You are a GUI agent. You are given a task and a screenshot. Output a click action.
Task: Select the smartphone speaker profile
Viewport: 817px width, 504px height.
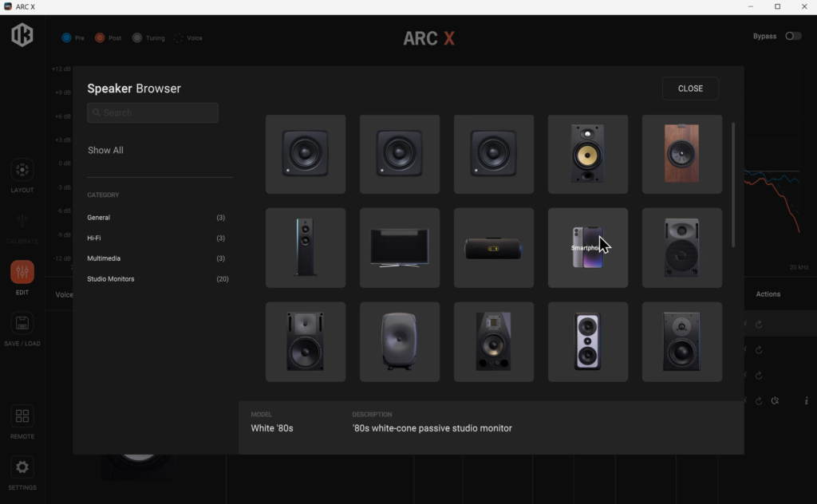click(x=587, y=247)
